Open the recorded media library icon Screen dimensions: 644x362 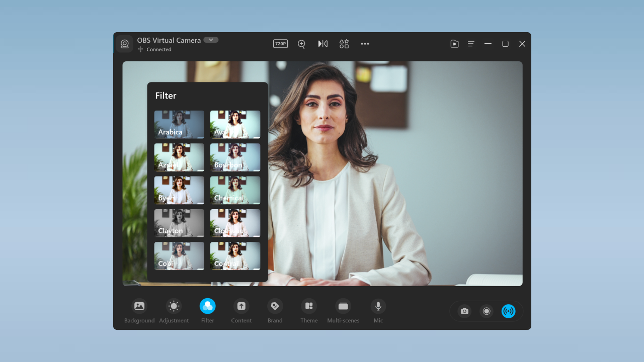454,44
